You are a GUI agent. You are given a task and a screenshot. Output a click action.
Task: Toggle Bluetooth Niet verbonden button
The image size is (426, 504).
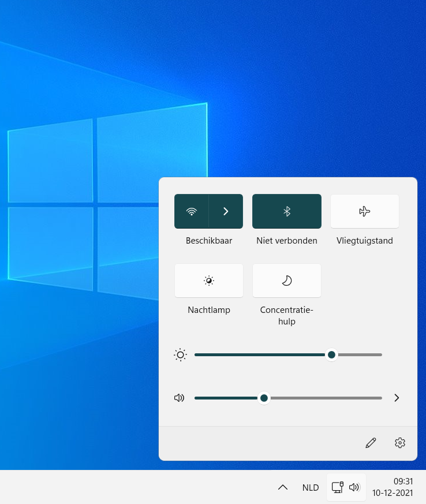click(286, 211)
